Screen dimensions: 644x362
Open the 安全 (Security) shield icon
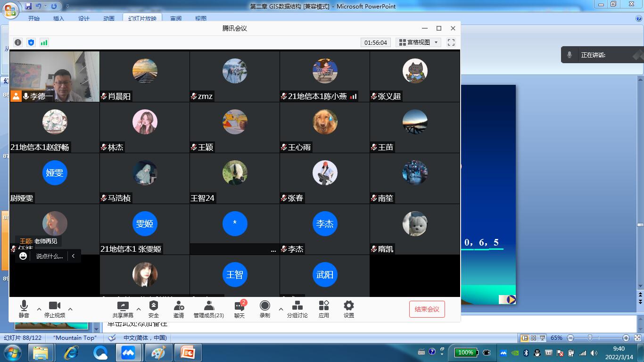(154, 309)
